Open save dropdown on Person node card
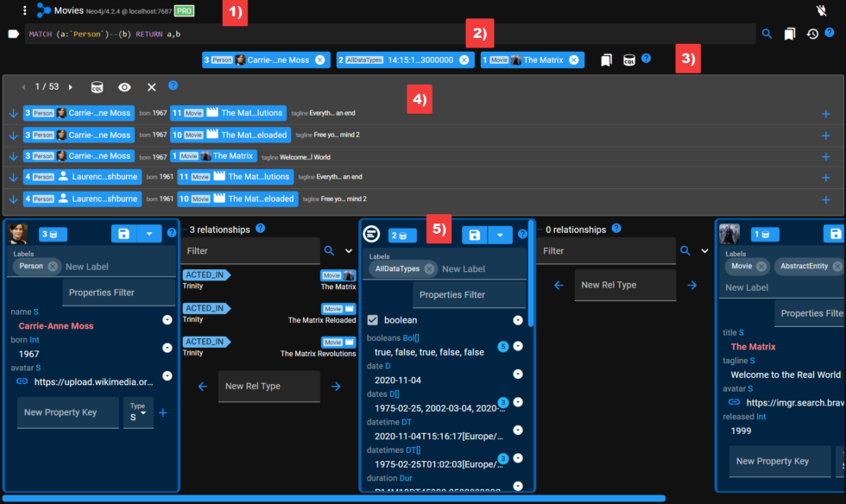Screen dimensions: 846x504 point(148,234)
